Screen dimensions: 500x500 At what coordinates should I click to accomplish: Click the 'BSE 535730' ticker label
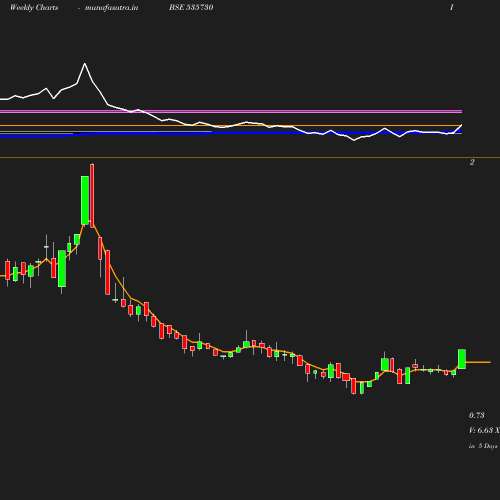tap(191, 7)
